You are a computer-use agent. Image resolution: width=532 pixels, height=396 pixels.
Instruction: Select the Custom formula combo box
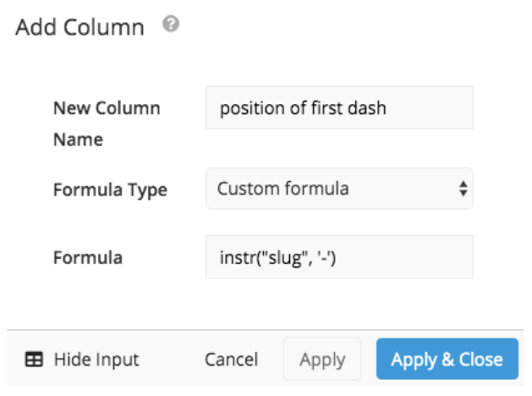coord(339,189)
